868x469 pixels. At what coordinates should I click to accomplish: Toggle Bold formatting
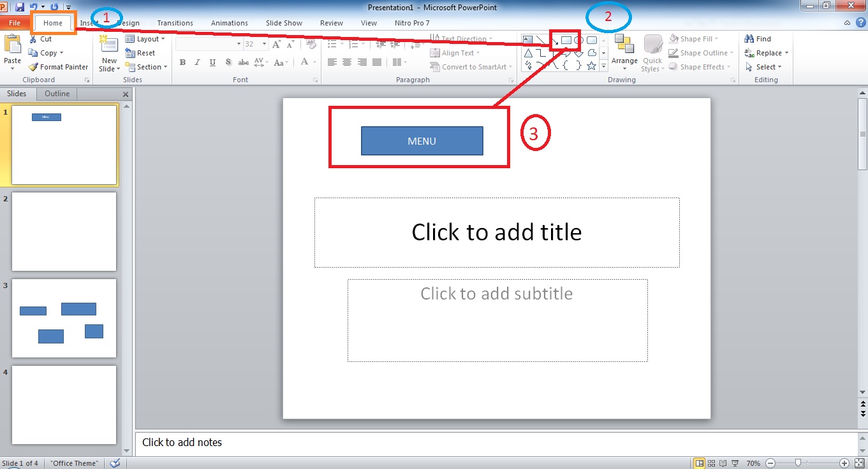[x=182, y=62]
